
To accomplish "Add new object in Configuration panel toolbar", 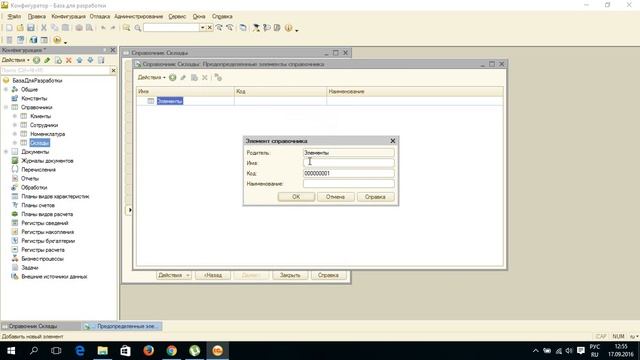I will tap(37, 60).
